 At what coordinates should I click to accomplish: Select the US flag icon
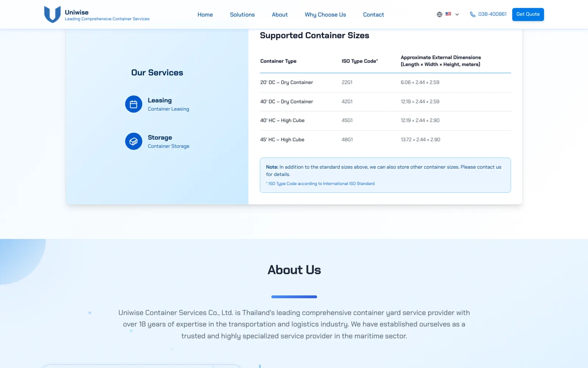coord(448,14)
